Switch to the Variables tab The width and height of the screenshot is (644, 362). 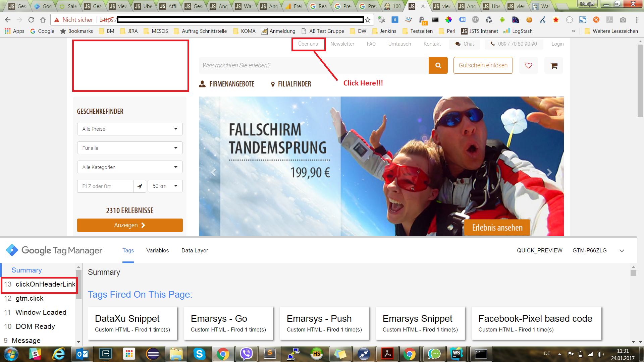[x=158, y=250]
